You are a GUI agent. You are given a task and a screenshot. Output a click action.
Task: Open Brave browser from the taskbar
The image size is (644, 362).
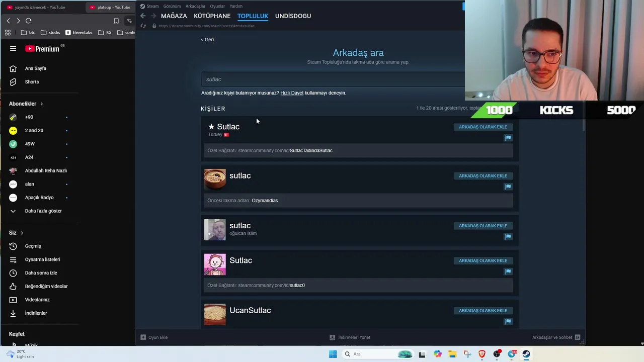coord(482,354)
